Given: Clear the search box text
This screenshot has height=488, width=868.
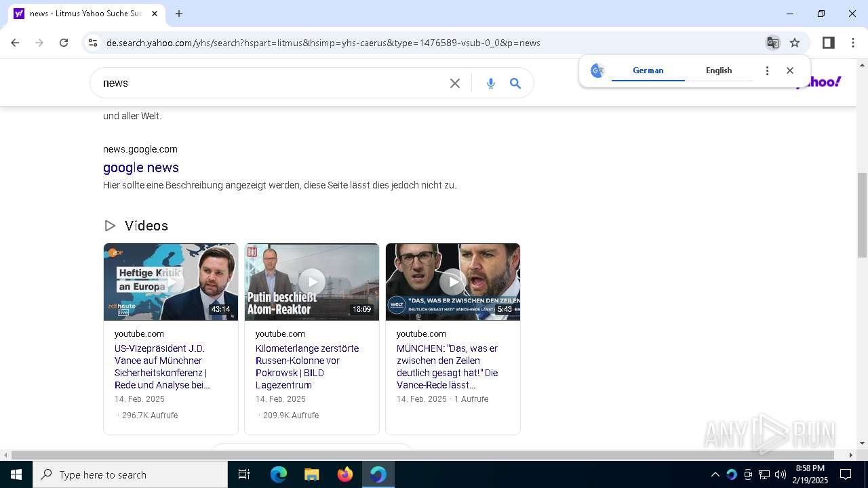Looking at the screenshot, I should (455, 83).
